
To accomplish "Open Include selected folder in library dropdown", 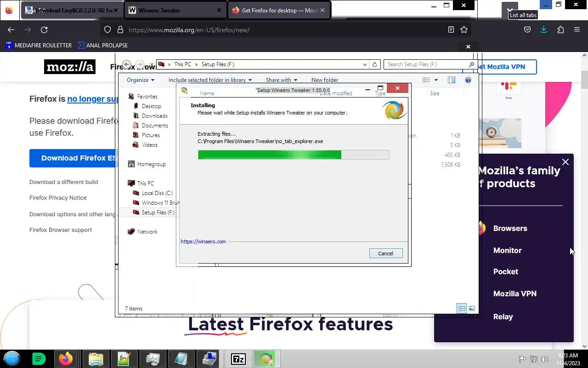I will coord(210,80).
